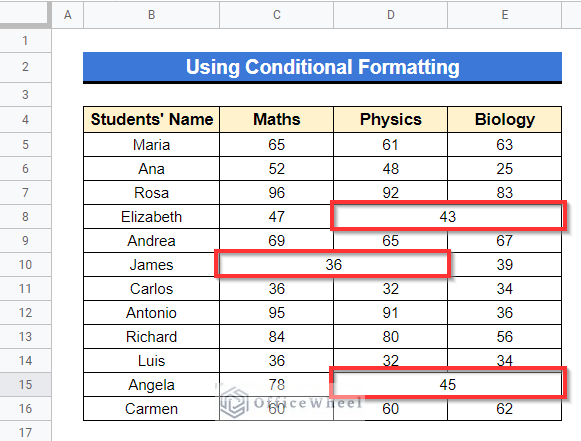The image size is (581, 441).
Task: Select column C header
Action: [x=276, y=15]
